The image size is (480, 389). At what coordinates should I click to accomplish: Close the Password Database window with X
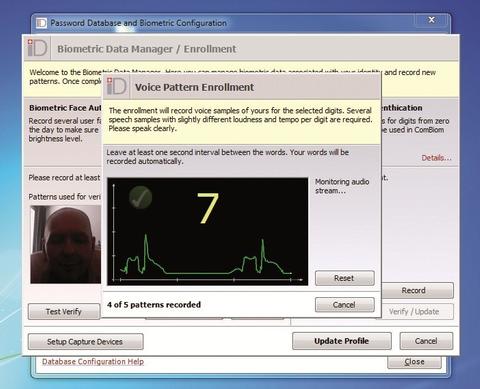(431, 20)
